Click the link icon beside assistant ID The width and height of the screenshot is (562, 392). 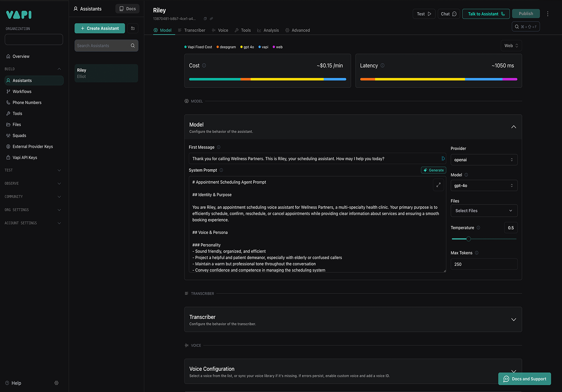click(x=211, y=18)
